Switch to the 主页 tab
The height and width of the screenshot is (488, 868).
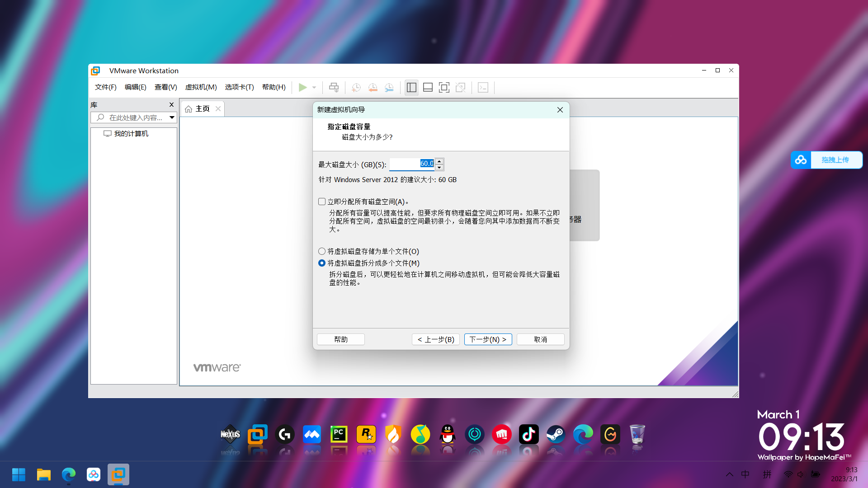coord(202,109)
